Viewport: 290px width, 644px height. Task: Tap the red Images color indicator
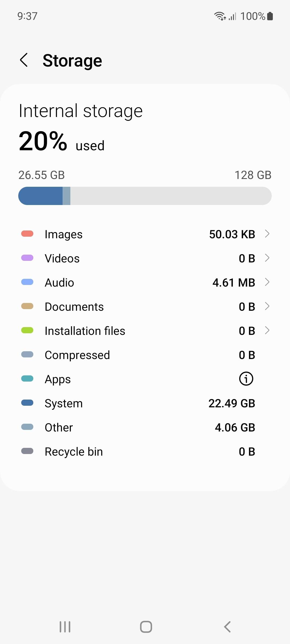pos(27,234)
